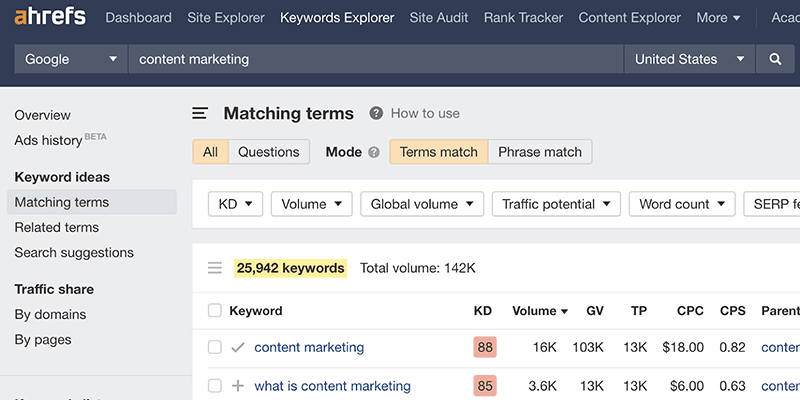800x400 pixels.
Task: Click the 0.63 CPS value
Action: [733, 386]
